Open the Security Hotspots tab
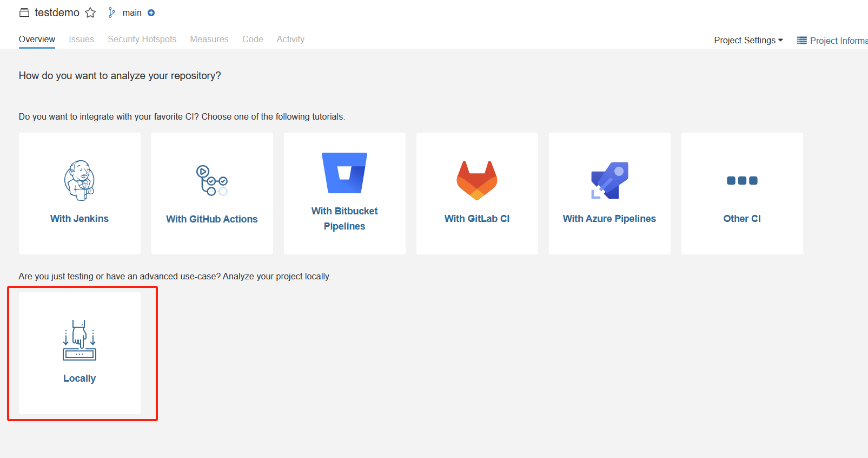The width and height of the screenshot is (868, 458). coord(142,39)
